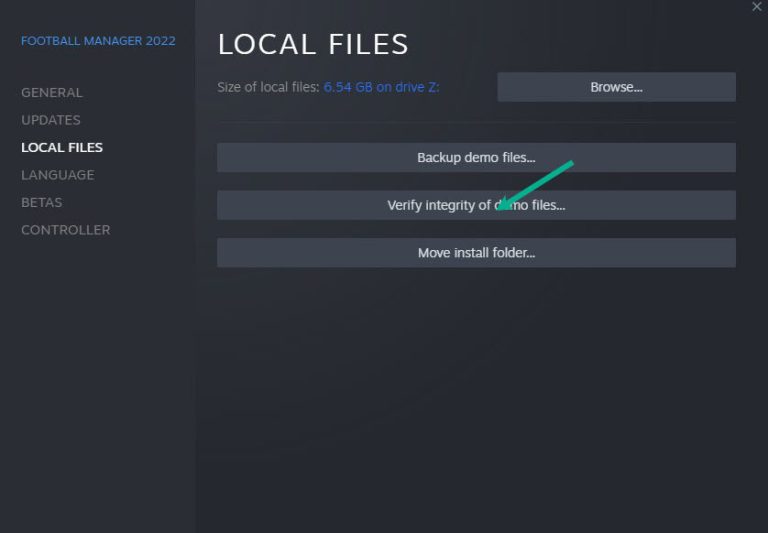Go to the Language settings
Viewport: 768px width, 533px height.
tap(58, 175)
